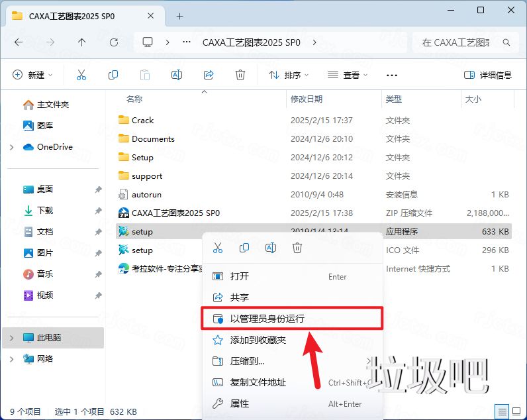Open 音乐 in the sidebar
Viewport: 527px width, 420px height.
click(38, 274)
